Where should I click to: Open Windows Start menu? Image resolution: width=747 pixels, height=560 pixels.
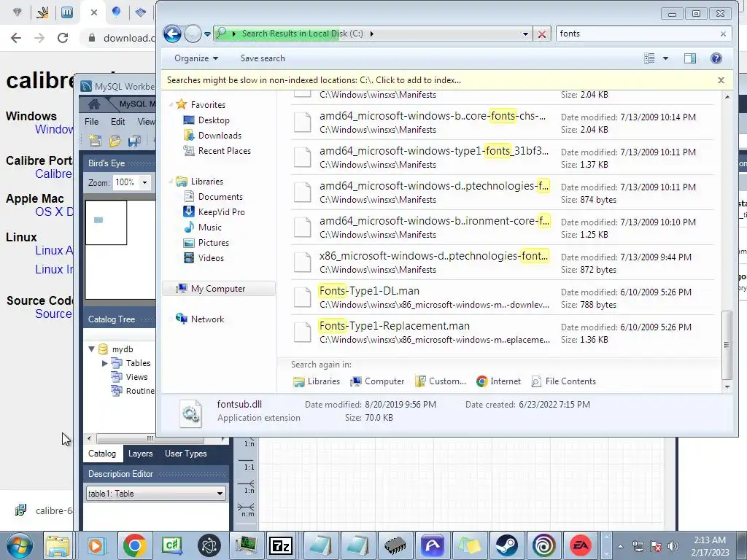click(20, 545)
